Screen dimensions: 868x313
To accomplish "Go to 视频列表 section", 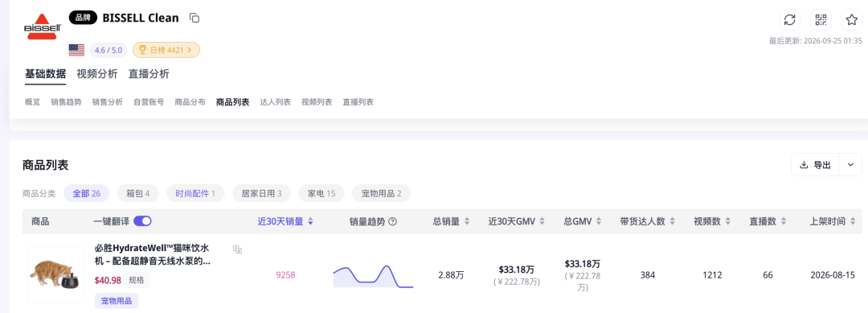I will point(317,102).
